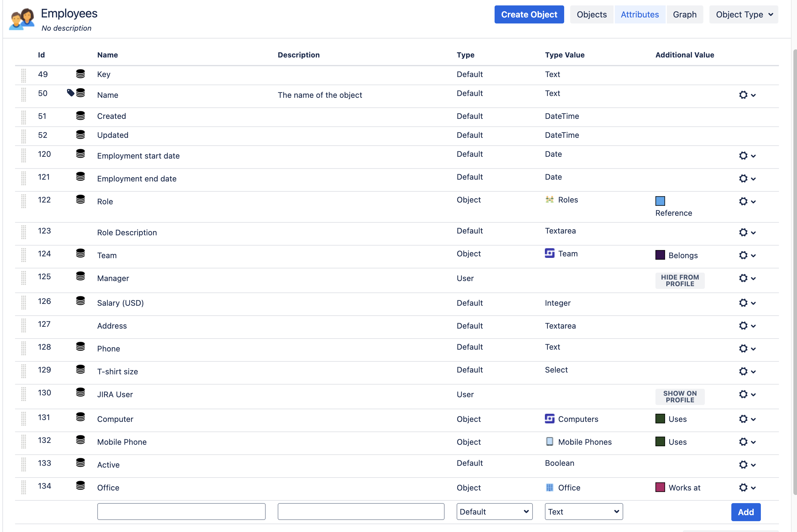The height and width of the screenshot is (532, 797).
Task: Click the Employees object type avatar icon
Action: pos(22,19)
